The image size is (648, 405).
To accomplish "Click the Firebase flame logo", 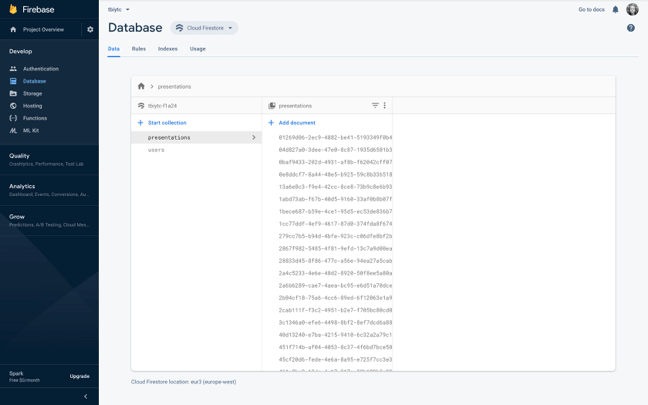I will click(x=13, y=9).
